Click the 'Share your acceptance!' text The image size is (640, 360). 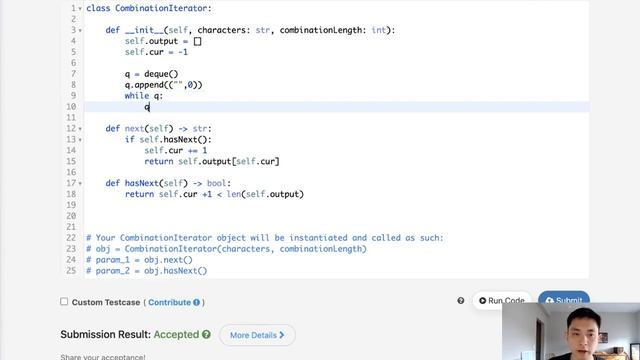(103, 357)
